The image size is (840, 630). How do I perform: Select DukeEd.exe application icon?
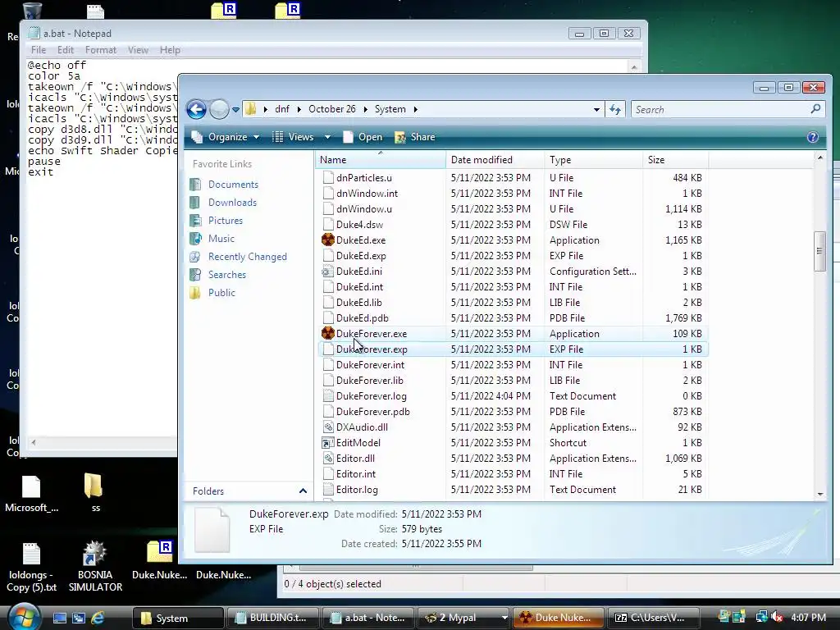[328, 240]
